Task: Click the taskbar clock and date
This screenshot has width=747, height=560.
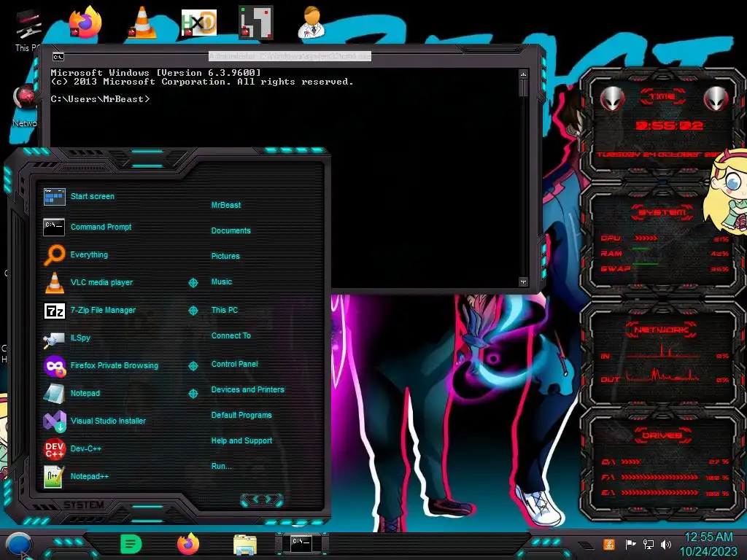Action: [708, 544]
